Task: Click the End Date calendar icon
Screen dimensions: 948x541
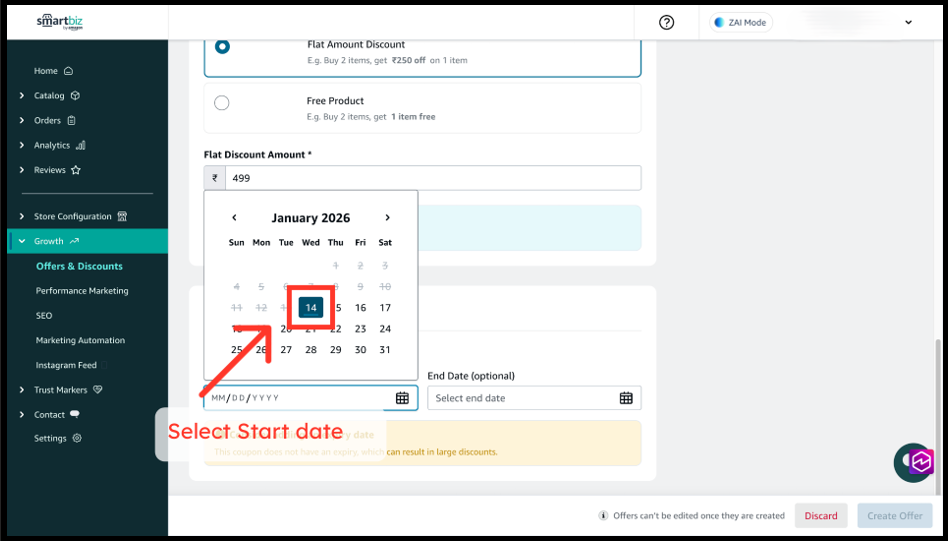Action: tap(626, 398)
